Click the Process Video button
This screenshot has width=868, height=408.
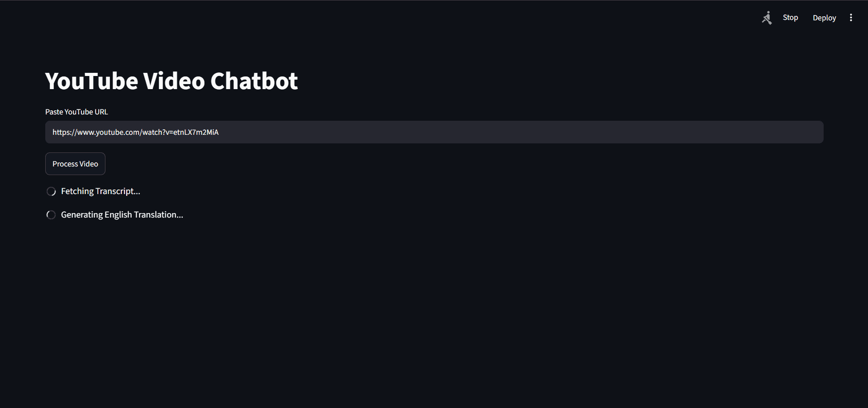(x=75, y=164)
